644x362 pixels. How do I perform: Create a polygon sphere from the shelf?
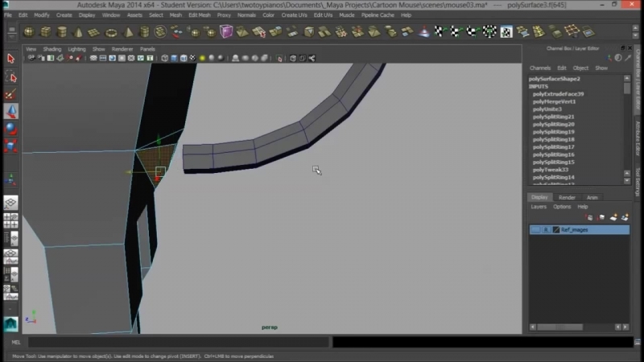click(29, 31)
